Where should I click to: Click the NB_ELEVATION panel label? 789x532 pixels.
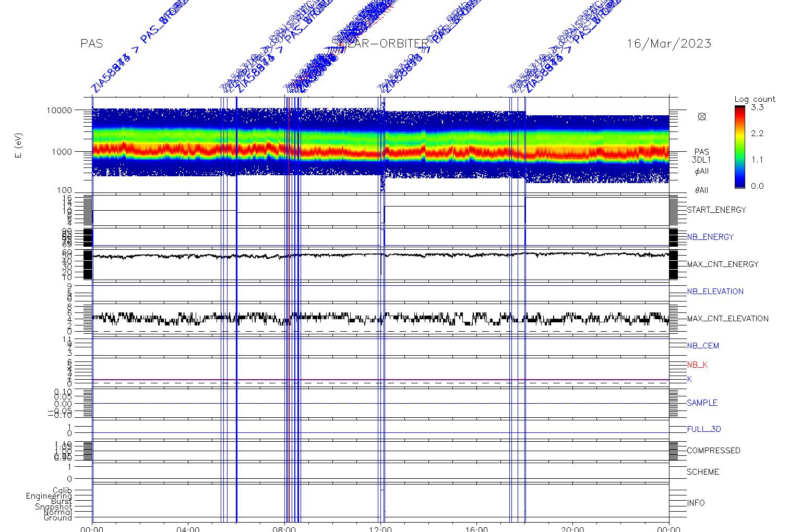click(x=715, y=291)
